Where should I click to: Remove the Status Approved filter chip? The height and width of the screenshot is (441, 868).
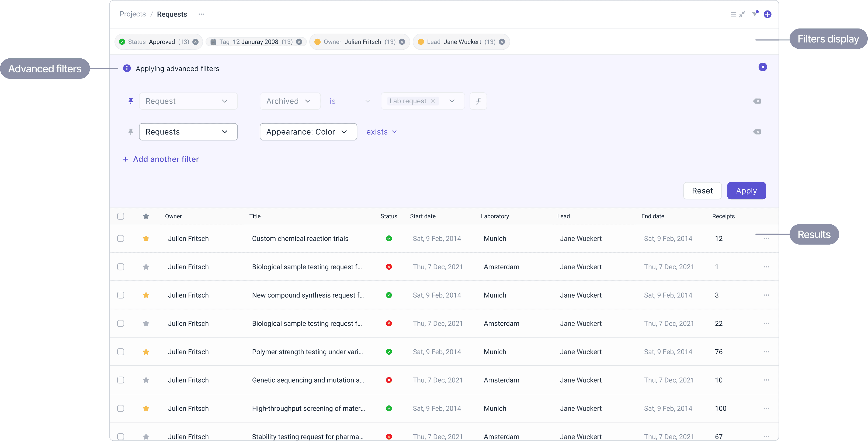click(195, 42)
